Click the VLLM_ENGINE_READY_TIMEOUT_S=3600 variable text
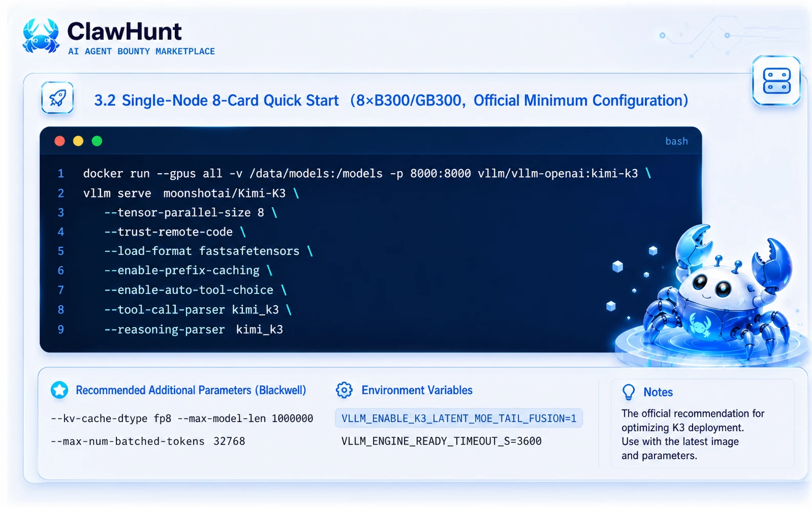The width and height of the screenshot is (812, 508). [x=441, y=441]
